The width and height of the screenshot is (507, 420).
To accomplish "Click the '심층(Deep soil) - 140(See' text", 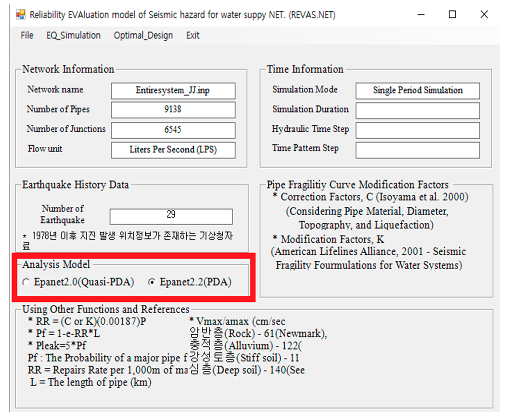I will tap(247, 370).
